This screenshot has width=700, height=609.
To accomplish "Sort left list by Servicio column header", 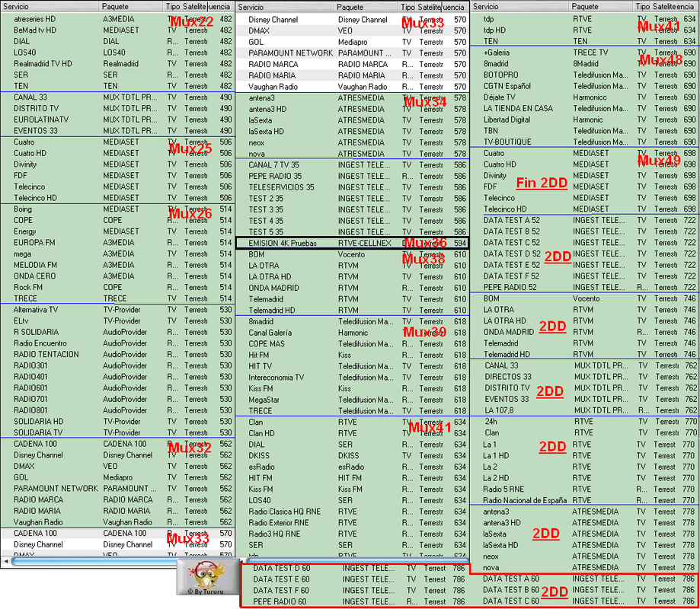I will (x=50, y=7).
